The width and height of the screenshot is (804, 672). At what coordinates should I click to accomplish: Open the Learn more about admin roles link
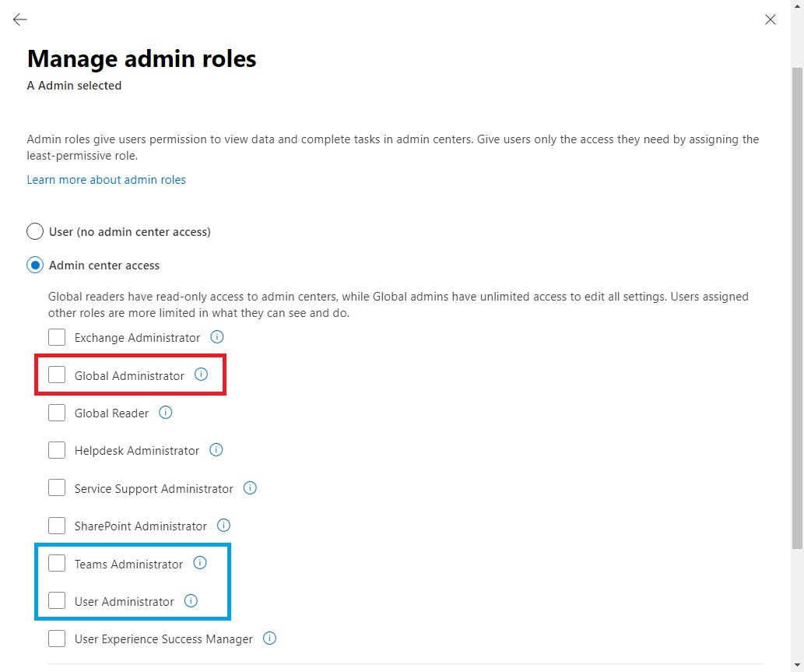pyautogui.click(x=106, y=179)
